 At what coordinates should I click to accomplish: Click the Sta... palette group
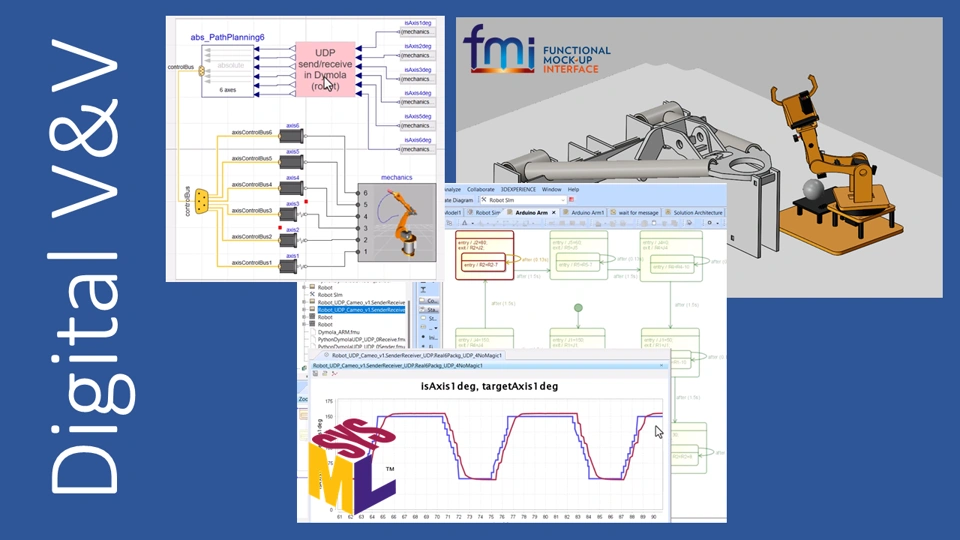(429, 310)
